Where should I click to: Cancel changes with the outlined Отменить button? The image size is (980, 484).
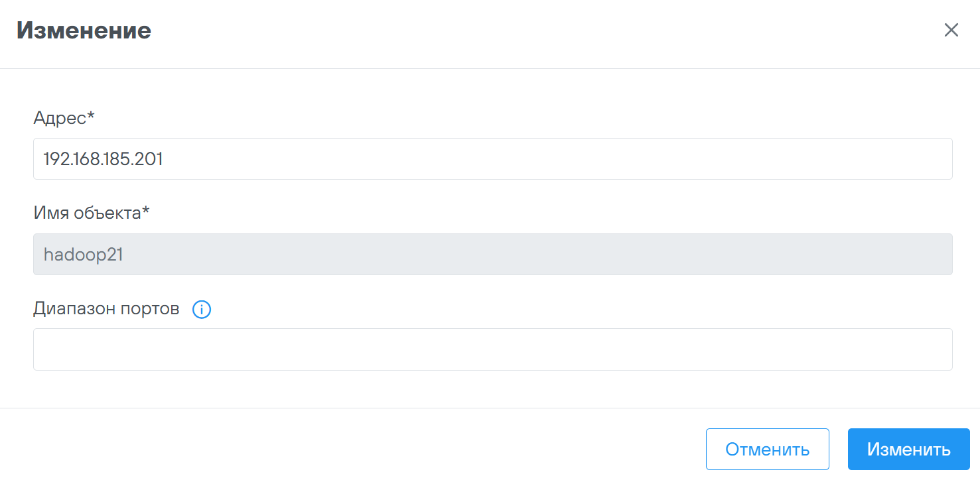click(x=767, y=450)
